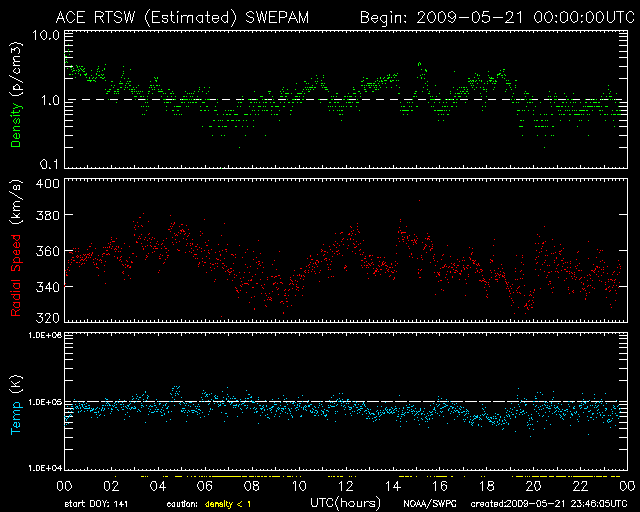Select the '12' hour tick label
Image resolution: width=640 pixels, height=512 pixels.
point(346,486)
